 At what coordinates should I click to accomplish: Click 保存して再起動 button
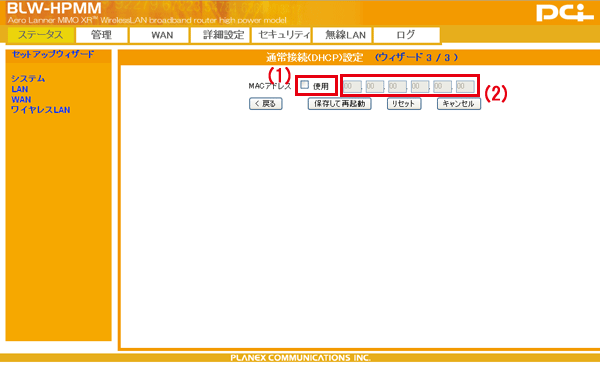click(x=339, y=104)
